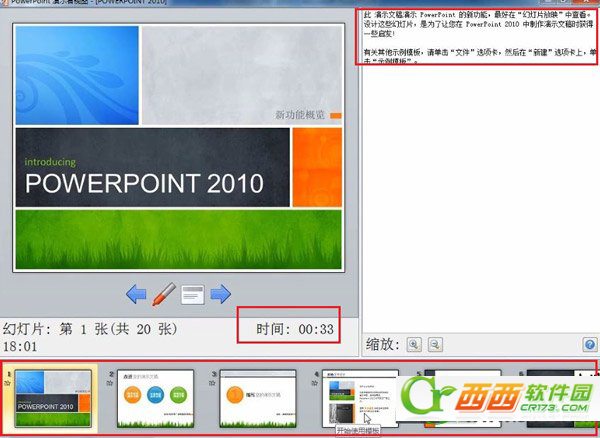Click the slide counter 第 1 张(共 20 张)

pyautogui.click(x=90, y=329)
